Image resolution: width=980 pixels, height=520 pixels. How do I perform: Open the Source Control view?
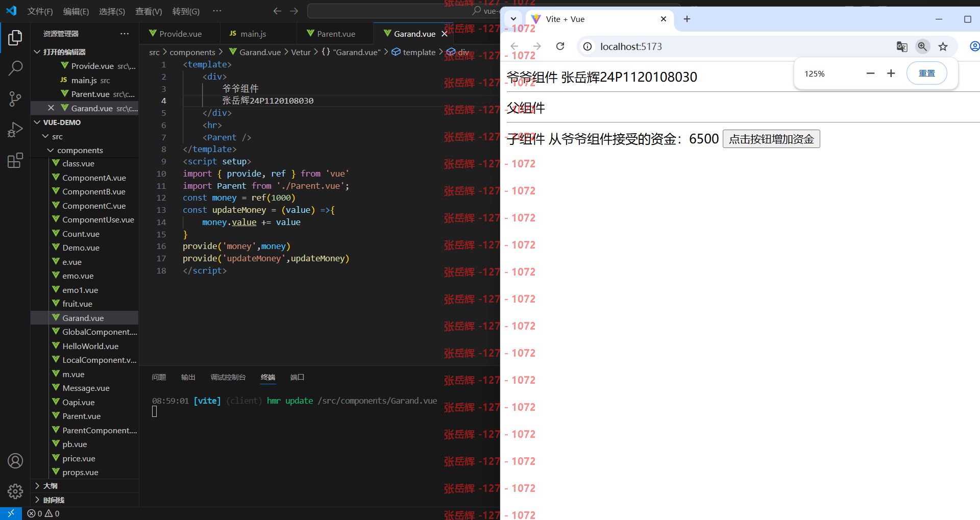(x=15, y=99)
